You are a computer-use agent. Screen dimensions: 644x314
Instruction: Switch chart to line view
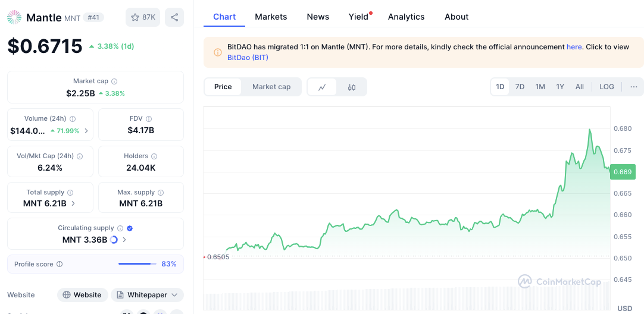coord(322,87)
